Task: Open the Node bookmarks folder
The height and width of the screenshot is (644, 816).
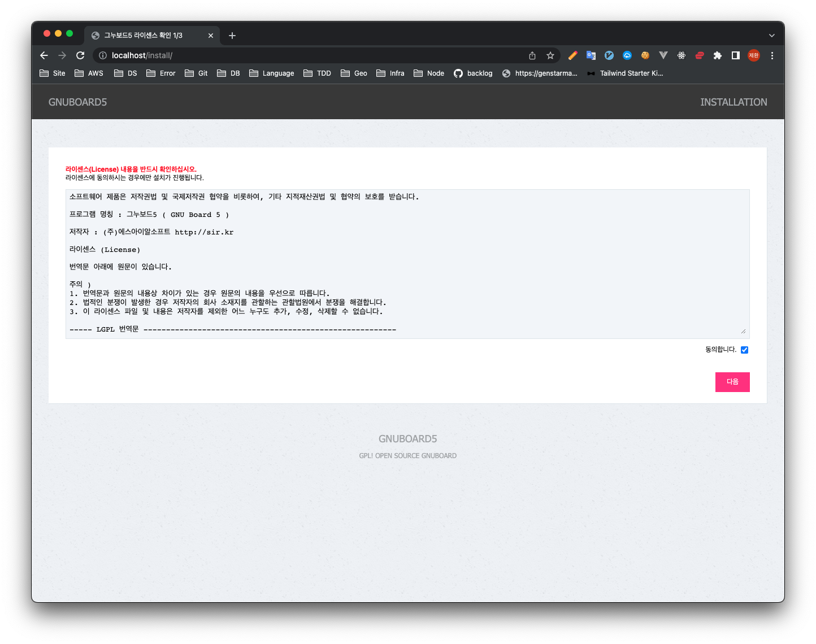Action: [x=429, y=73]
